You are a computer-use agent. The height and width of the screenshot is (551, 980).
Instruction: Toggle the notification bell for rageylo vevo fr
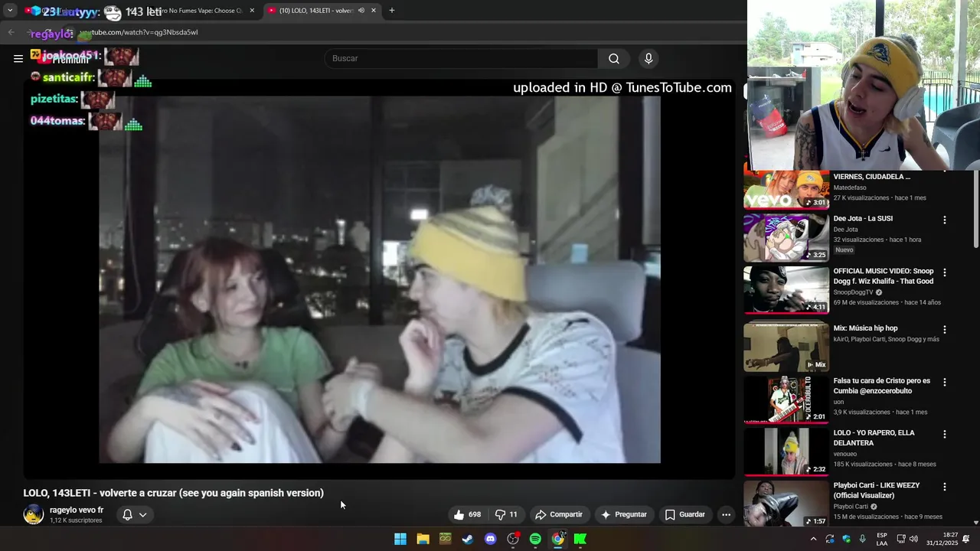click(x=128, y=515)
